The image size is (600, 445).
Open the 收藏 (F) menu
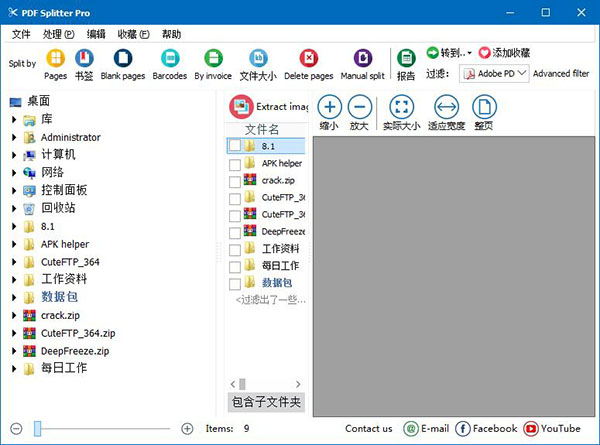tap(134, 34)
